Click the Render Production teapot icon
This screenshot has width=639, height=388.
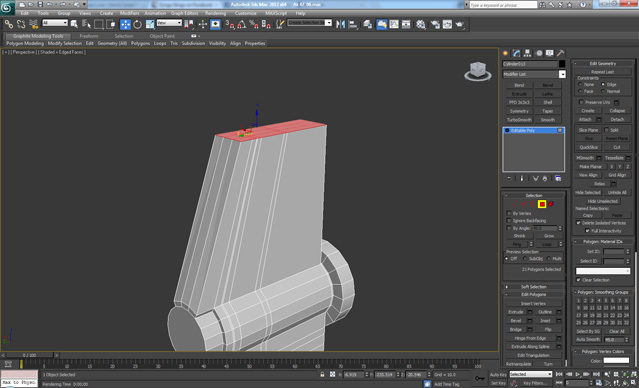tap(460, 24)
